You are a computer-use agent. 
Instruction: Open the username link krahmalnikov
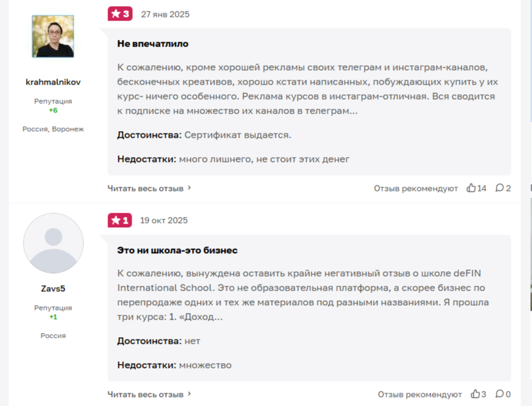click(53, 82)
